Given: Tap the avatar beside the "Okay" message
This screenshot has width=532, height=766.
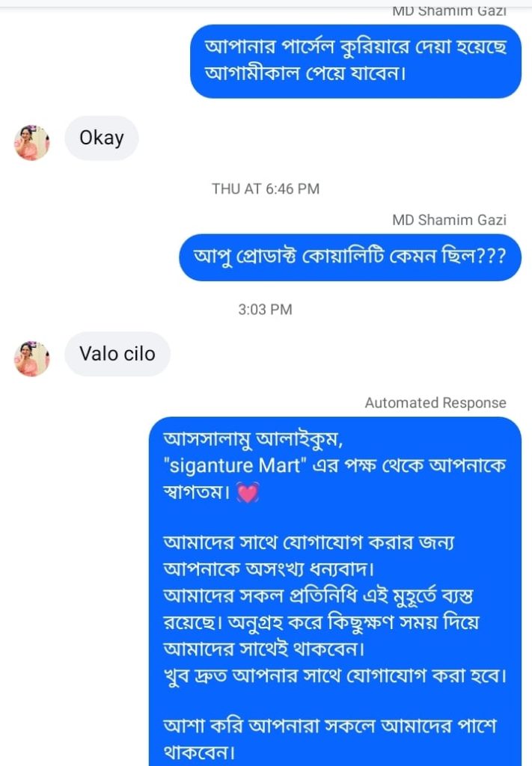Looking at the screenshot, I should (31, 142).
